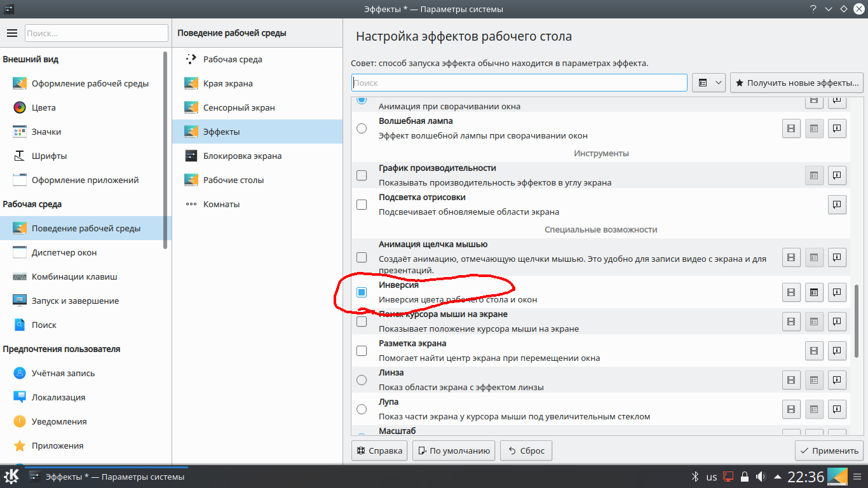Click the show desktop icon beside clock

837,477
